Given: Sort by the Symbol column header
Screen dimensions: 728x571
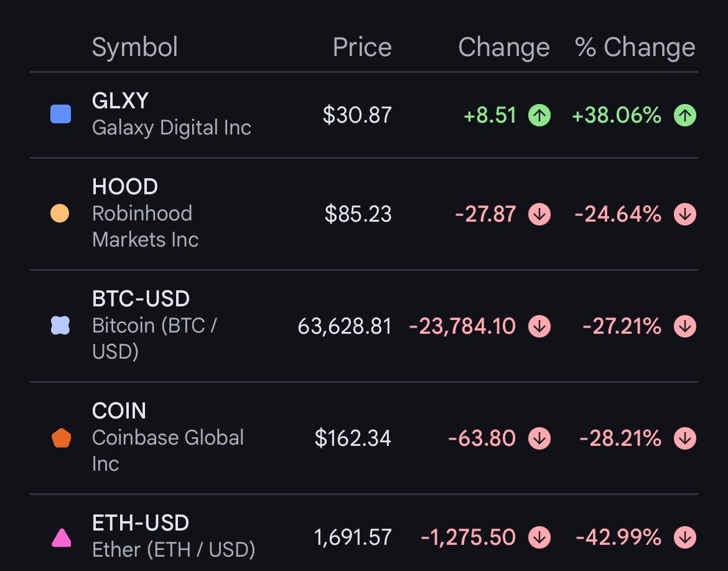Looking at the screenshot, I should pyautogui.click(x=134, y=47).
